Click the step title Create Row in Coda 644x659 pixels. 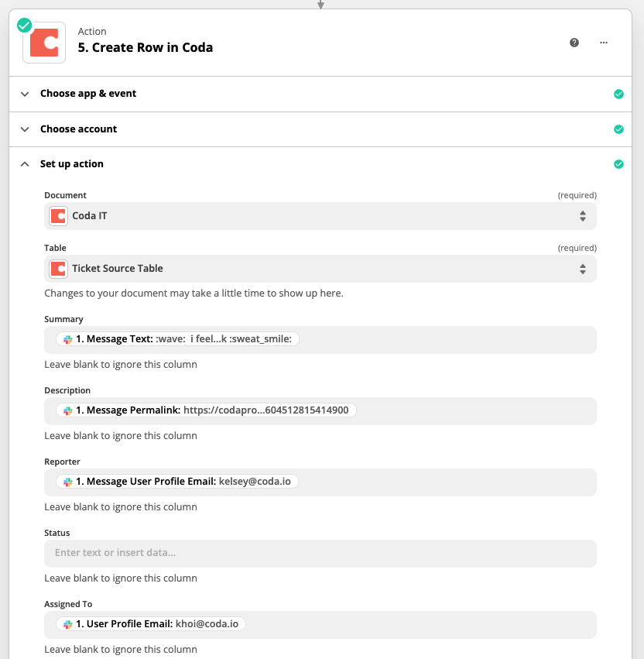(x=146, y=47)
